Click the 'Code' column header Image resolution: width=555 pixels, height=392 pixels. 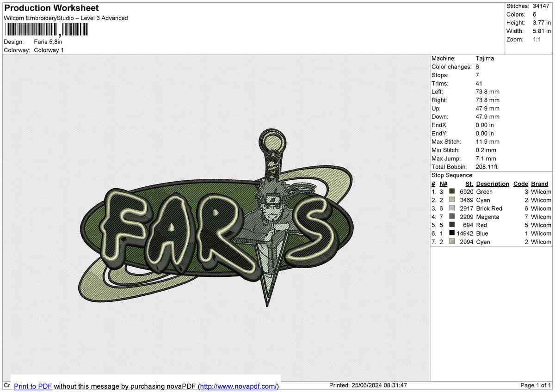(520, 184)
